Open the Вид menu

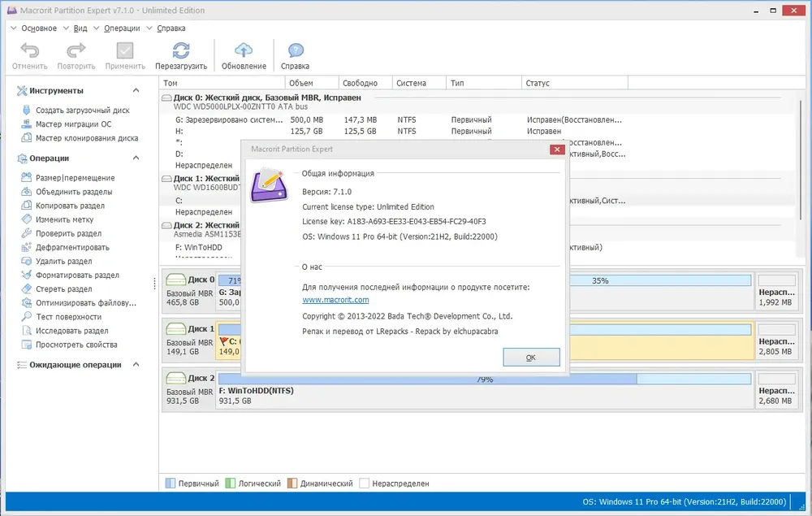click(x=80, y=28)
